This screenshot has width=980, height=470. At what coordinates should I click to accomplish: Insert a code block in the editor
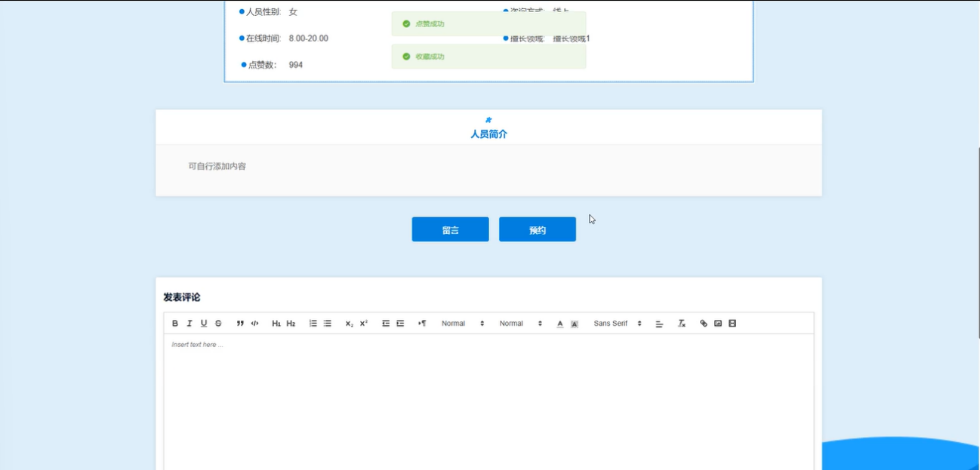pyautogui.click(x=254, y=324)
